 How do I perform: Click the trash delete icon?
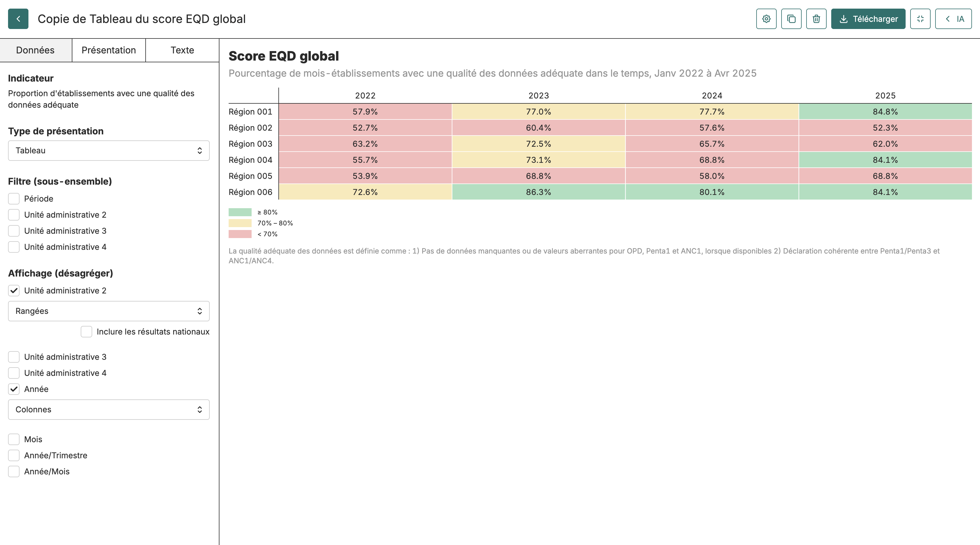coord(816,19)
